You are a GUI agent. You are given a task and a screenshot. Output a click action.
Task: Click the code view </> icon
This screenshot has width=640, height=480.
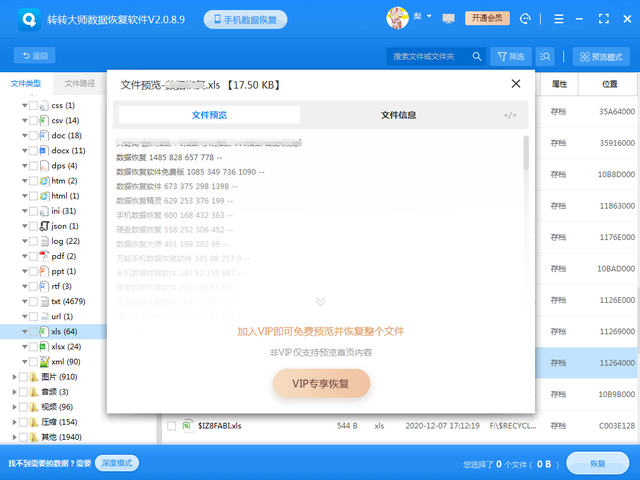pyautogui.click(x=510, y=115)
